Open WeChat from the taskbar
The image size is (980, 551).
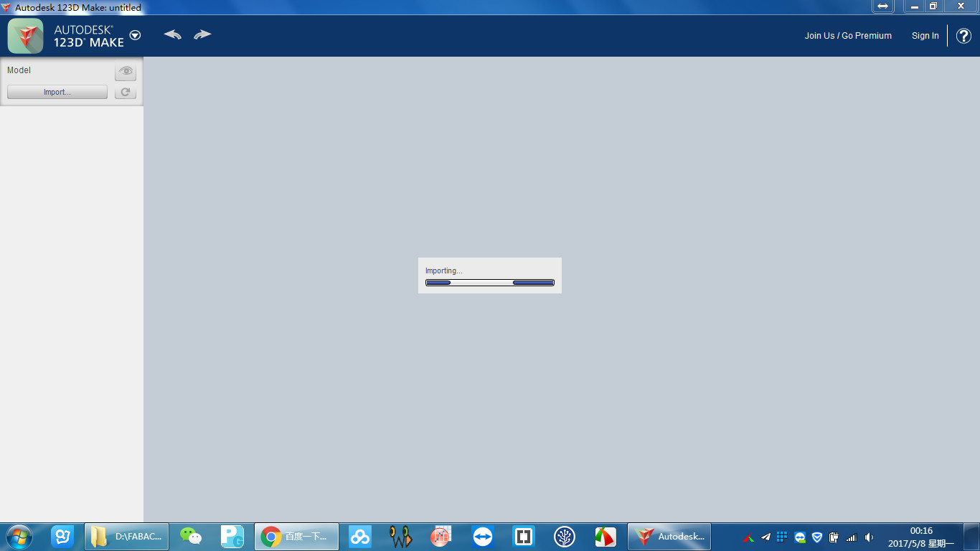[x=191, y=537]
